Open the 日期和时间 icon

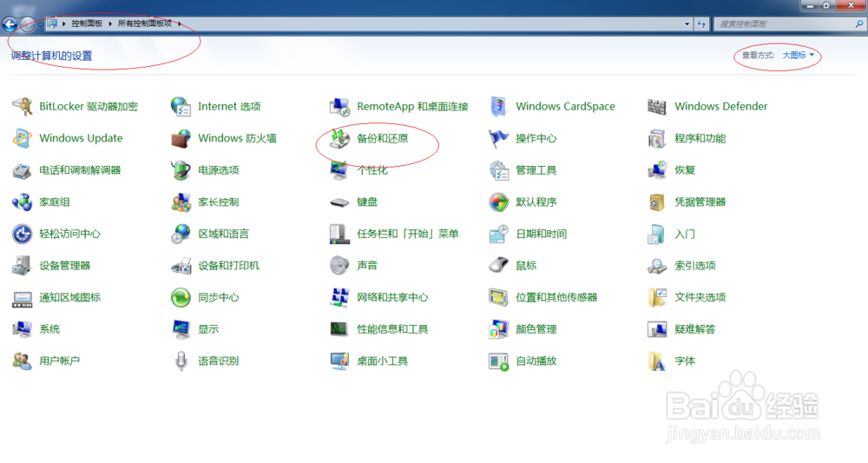pyautogui.click(x=498, y=234)
